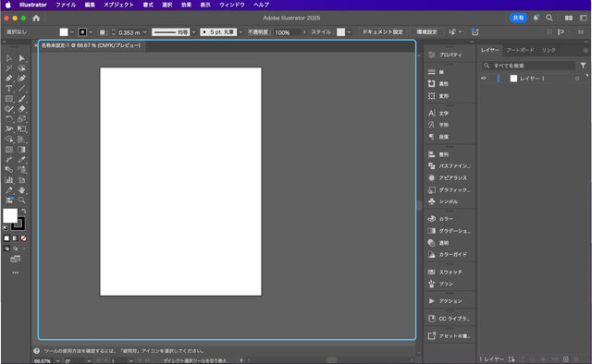Select the Zoom magnifier tool

22,200
